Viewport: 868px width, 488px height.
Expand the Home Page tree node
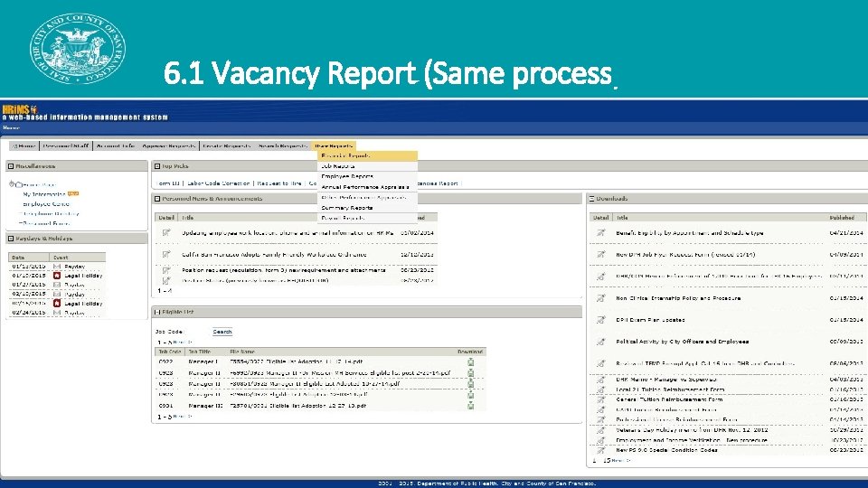tap(12, 184)
